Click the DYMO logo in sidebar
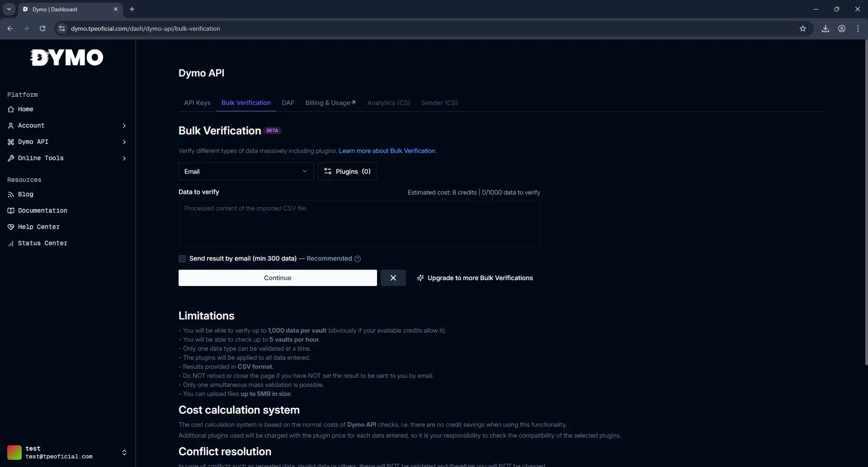This screenshot has width=868, height=467. (67, 57)
